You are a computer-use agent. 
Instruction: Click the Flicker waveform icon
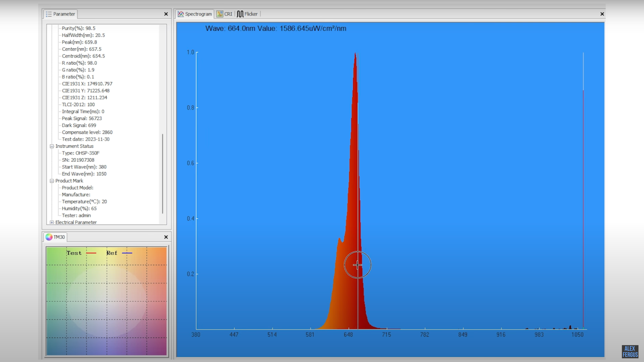(x=240, y=14)
